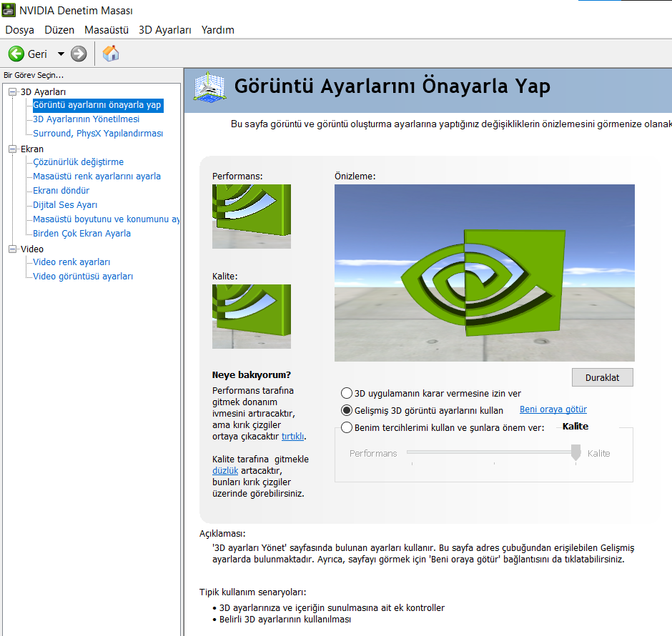Open the Masaüstü menu
Screen dimensions: 672x636
click(x=107, y=30)
